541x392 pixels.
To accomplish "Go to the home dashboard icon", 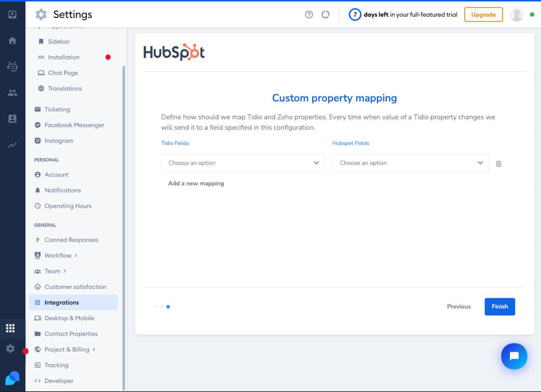I will click(12, 41).
